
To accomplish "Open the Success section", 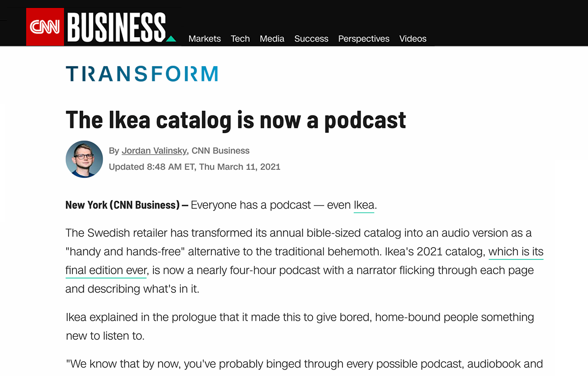I will coord(311,39).
